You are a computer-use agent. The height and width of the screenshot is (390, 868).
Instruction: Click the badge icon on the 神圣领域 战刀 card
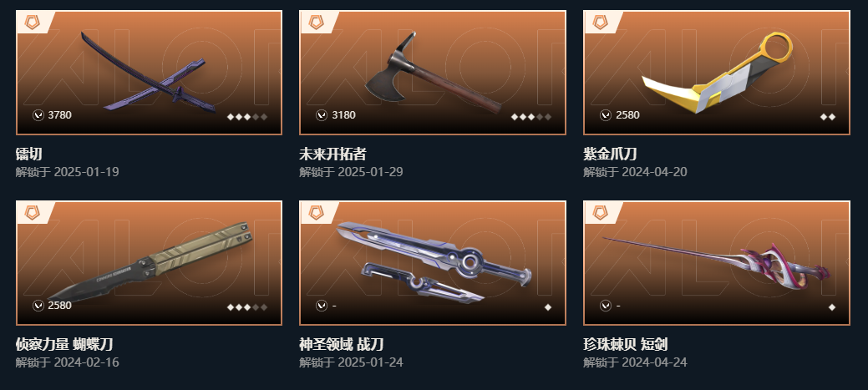pos(316,212)
